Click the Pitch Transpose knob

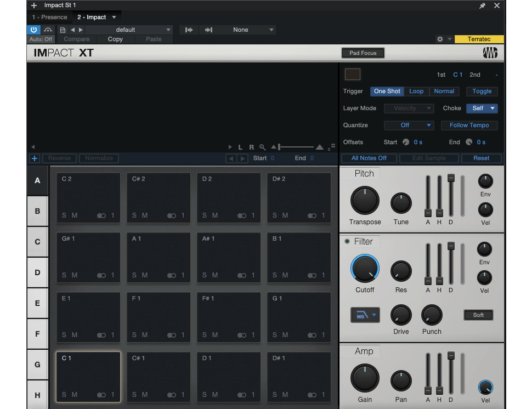pyautogui.click(x=365, y=201)
